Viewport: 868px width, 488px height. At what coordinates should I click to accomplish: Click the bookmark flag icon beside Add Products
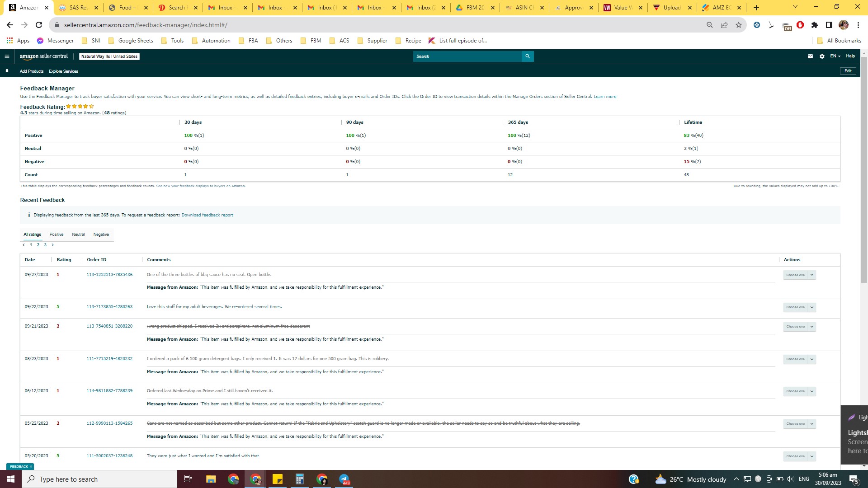[7, 71]
